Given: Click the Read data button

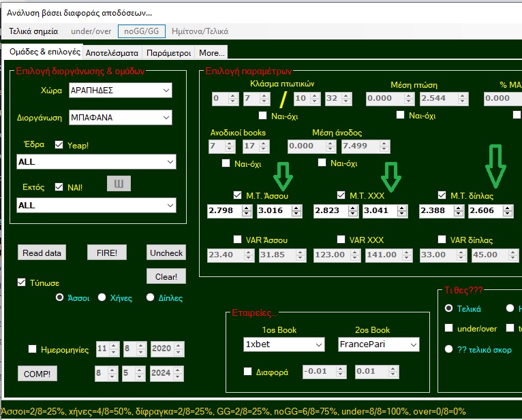Looking at the screenshot, I should point(42,253).
